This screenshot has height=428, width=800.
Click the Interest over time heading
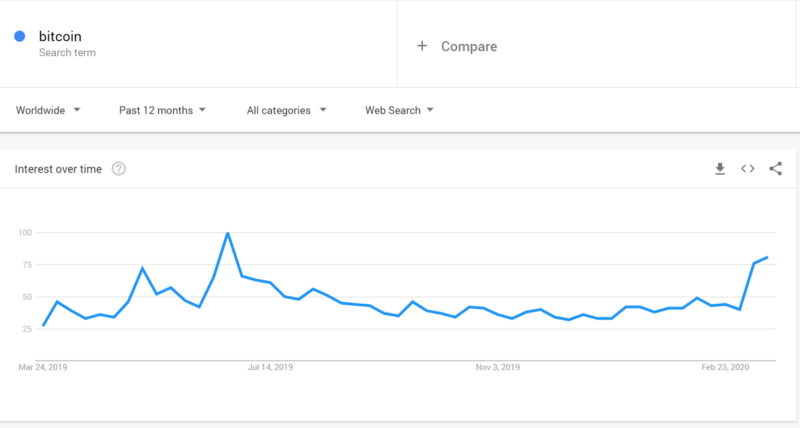[x=58, y=169]
